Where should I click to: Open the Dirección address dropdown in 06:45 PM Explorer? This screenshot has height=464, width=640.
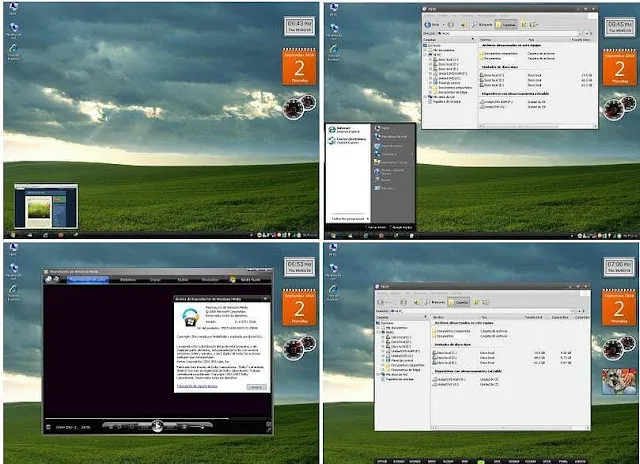tap(579, 33)
